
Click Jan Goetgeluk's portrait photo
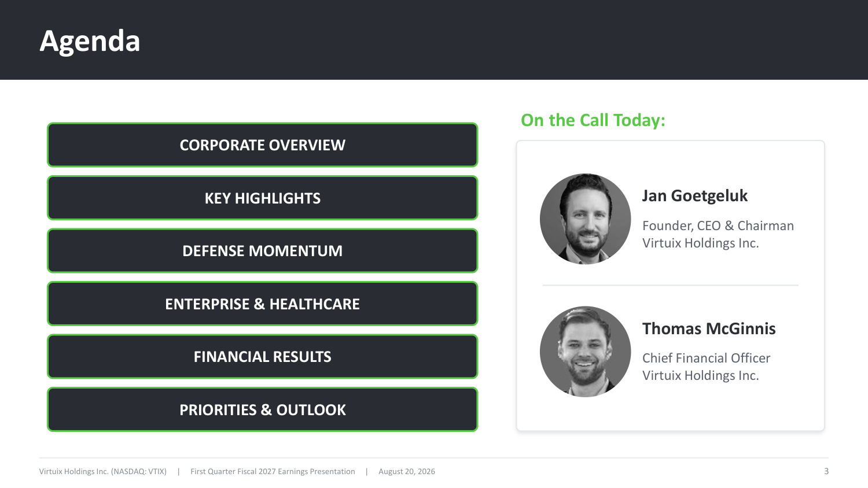(x=585, y=219)
